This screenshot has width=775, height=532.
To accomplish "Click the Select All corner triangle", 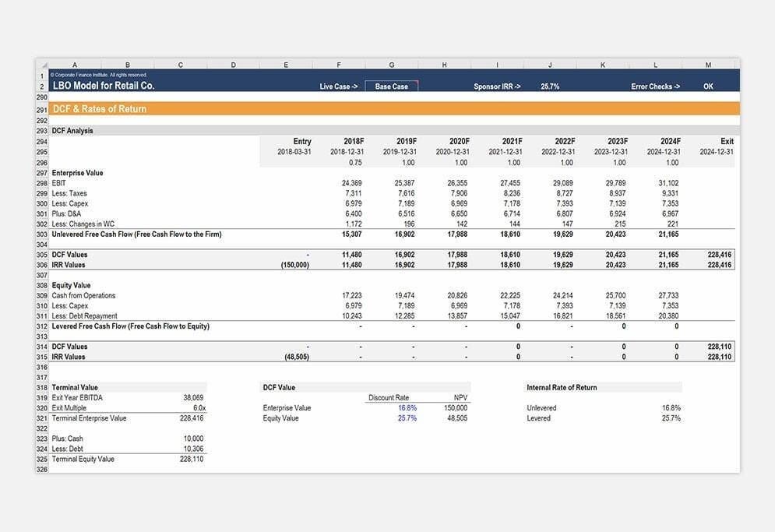I will pos(44,65).
